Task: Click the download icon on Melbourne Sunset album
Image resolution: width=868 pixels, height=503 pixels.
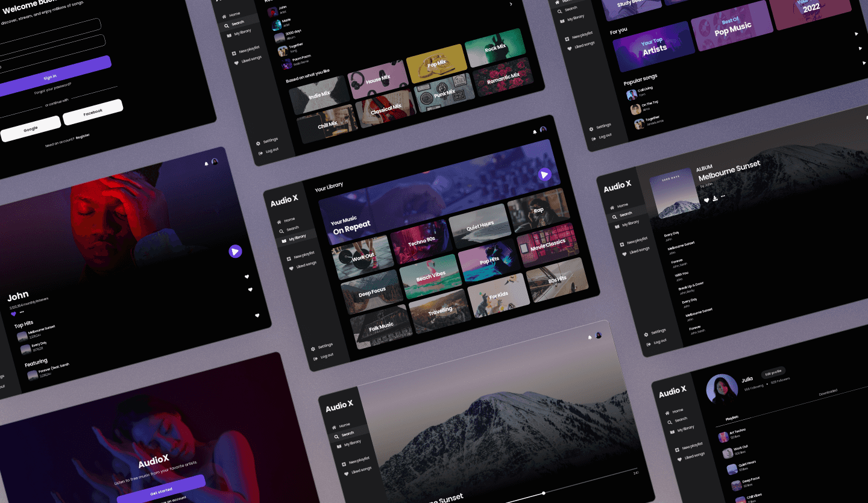Action: point(715,198)
